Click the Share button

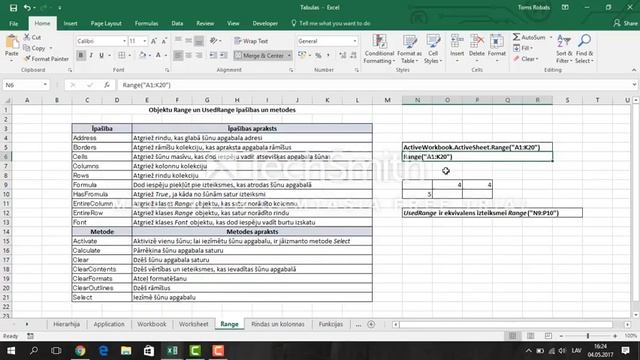tap(626, 24)
